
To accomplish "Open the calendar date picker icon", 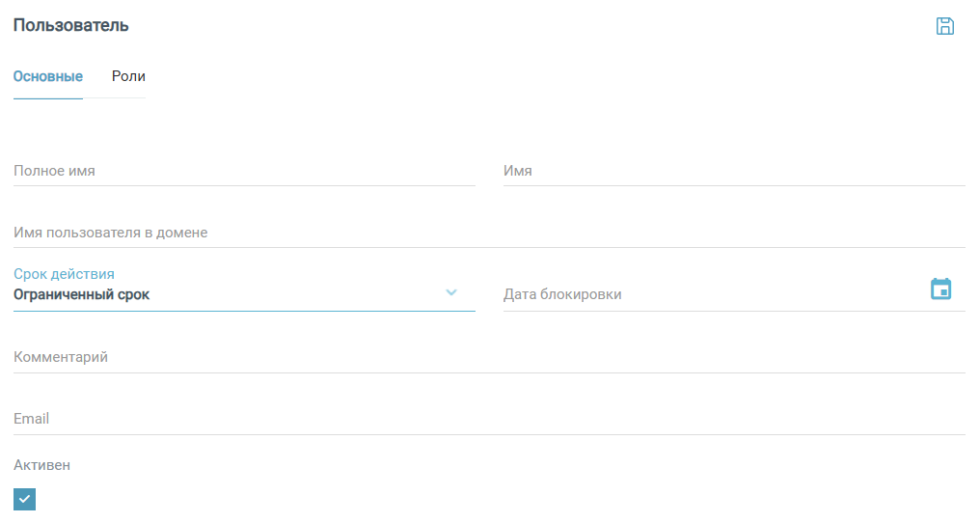I will [x=940, y=289].
